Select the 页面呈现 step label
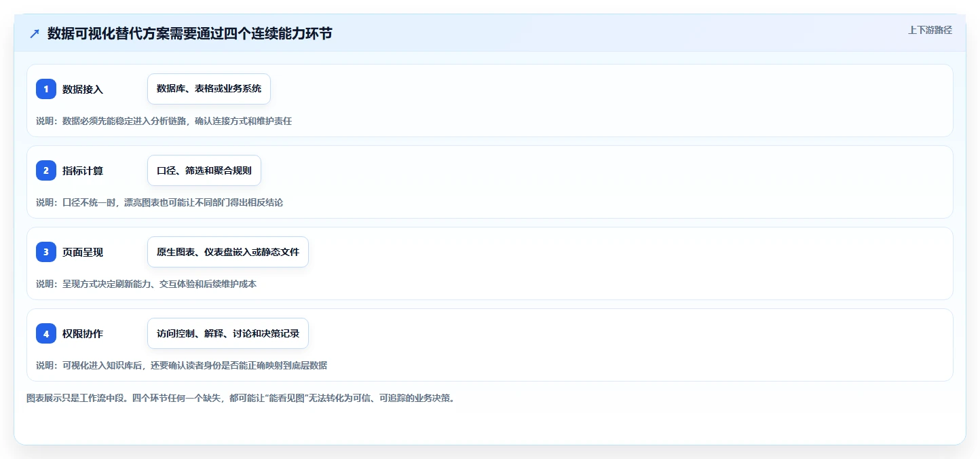The width and height of the screenshot is (980, 459). coord(83,252)
